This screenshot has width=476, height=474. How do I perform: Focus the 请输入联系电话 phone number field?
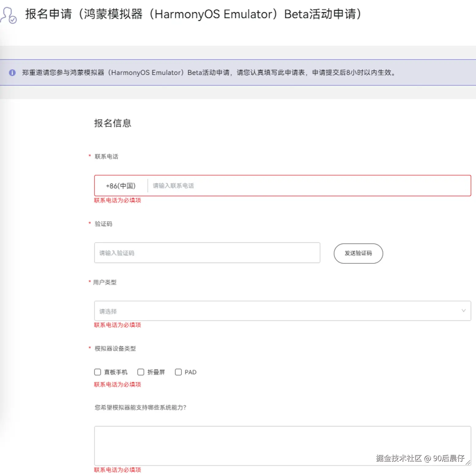pyautogui.click(x=309, y=186)
